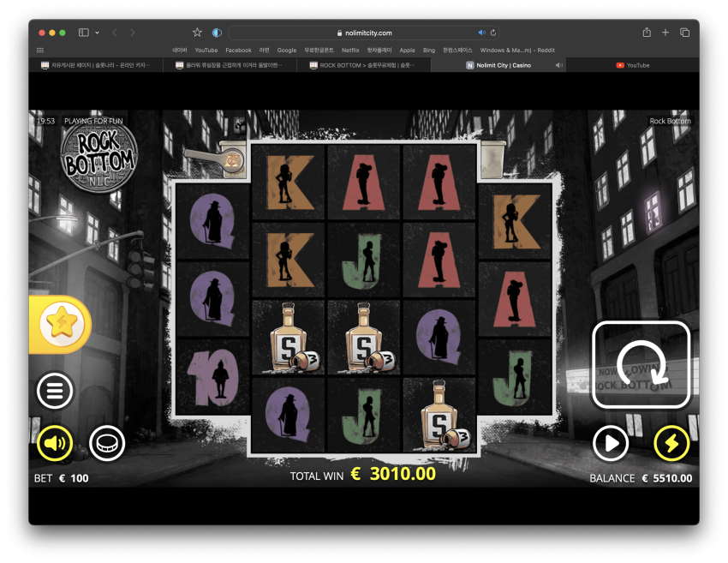Open YouTube favorites bookmark
The image size is (728, 563).
pos(206,51)
